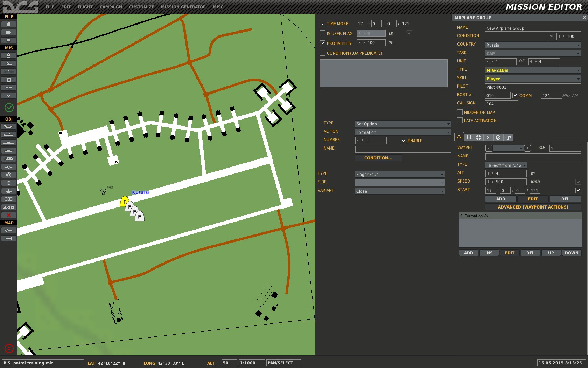The image size is (588, 368).
Task: Toggle the PROBABILITY checkbox
Action: pos(323,43)
